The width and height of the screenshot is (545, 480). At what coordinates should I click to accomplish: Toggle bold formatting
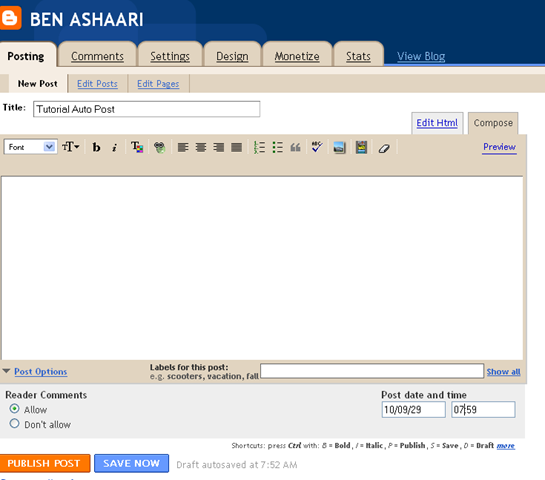pos(96,147)
